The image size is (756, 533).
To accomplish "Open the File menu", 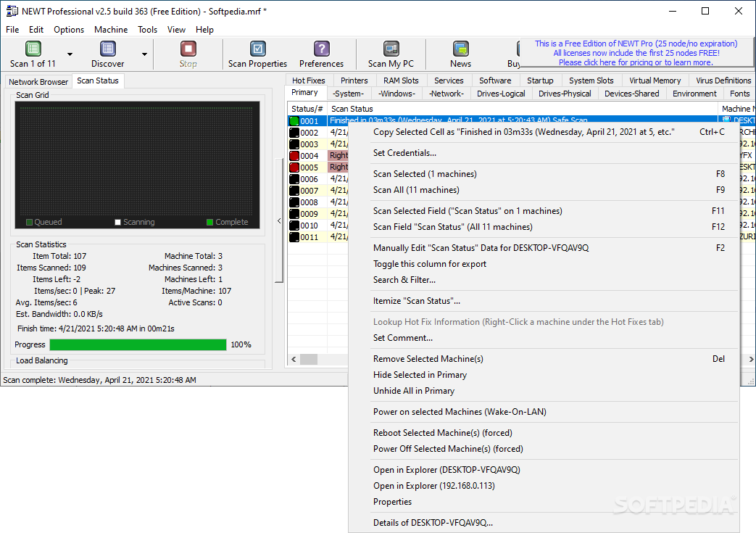I will pos(12,30).
